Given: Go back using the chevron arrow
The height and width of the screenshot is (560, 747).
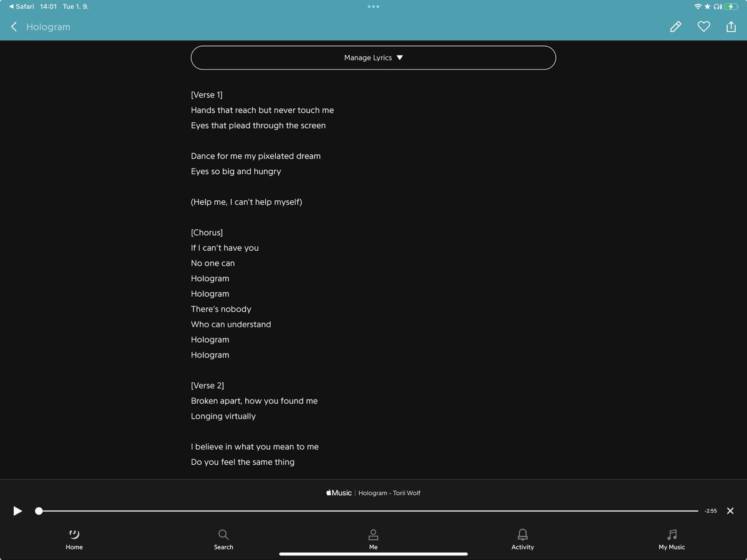Looking at the screenshot, I should [14, 27].
